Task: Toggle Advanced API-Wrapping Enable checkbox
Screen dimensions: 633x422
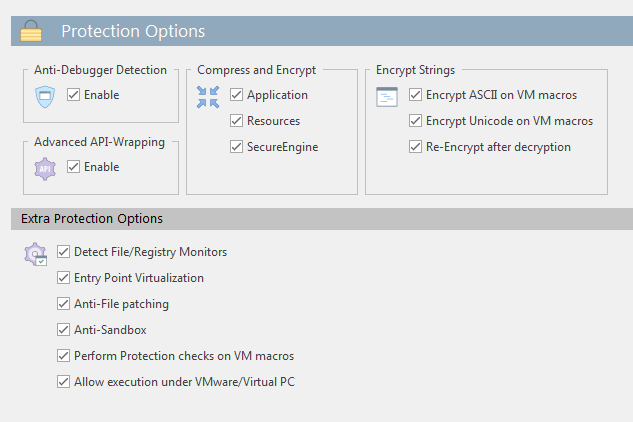Action: [73, 167]
